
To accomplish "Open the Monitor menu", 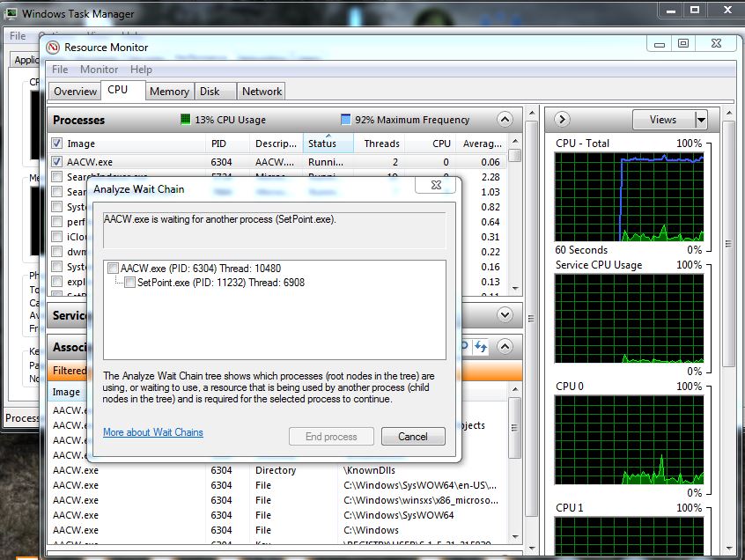I will pos(99,70).
